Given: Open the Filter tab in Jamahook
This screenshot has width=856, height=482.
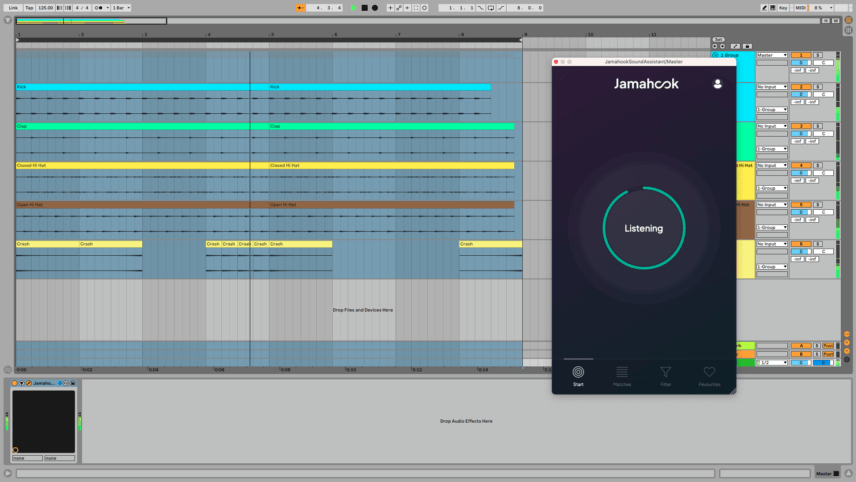Looking at the screenshot, I should point(665,376).
